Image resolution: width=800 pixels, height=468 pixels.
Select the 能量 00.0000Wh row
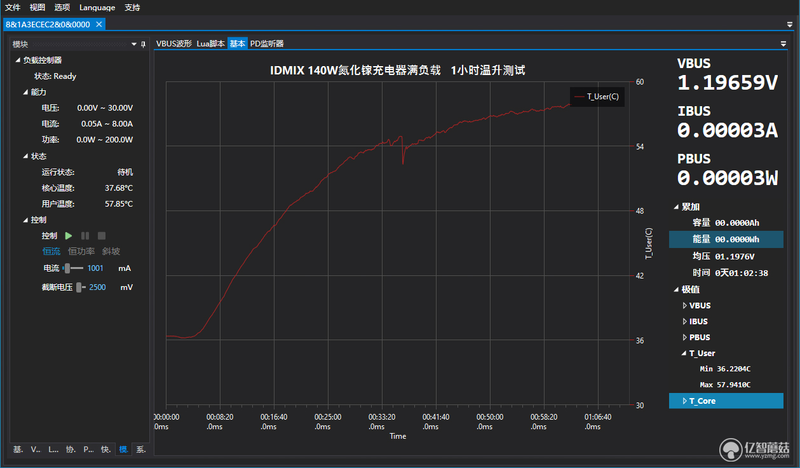tap(726, 239)
